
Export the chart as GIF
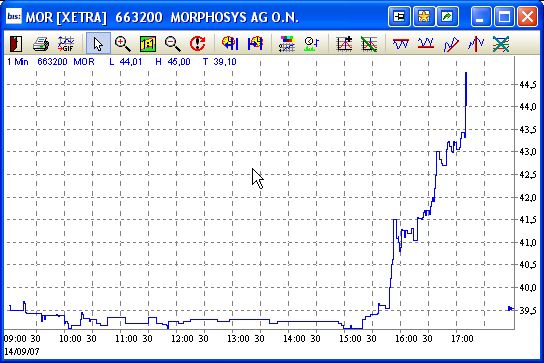point(66,44)
